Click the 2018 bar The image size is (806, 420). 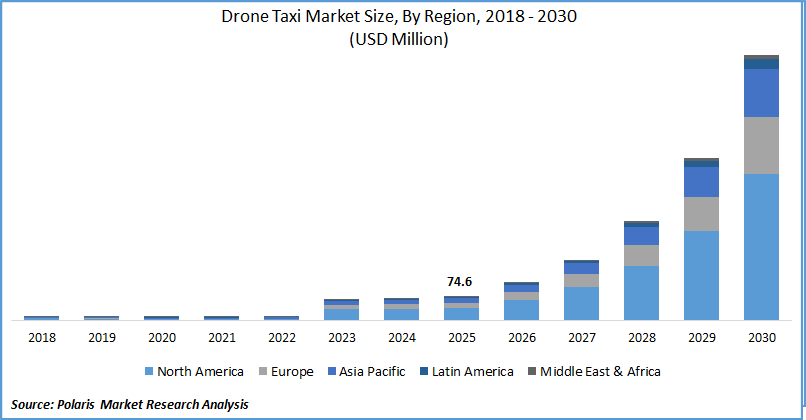pos(42,318)
